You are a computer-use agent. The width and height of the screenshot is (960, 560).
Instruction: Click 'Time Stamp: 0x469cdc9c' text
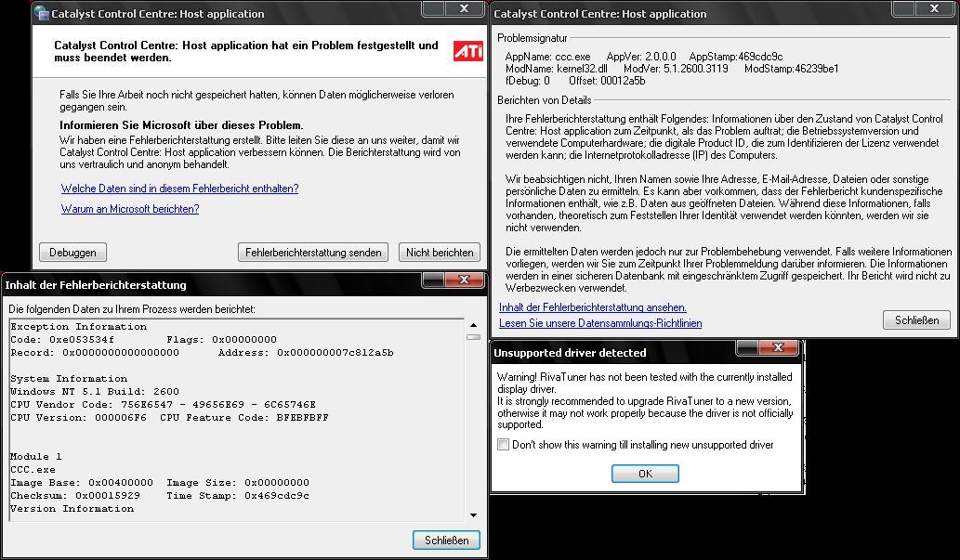[x=238, y=496]
